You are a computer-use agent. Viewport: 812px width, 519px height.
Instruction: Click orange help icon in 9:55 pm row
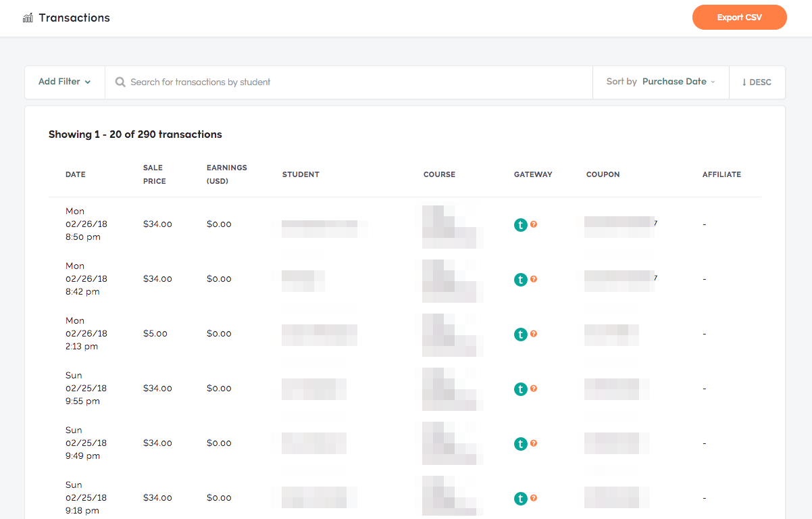click(534, 388)
